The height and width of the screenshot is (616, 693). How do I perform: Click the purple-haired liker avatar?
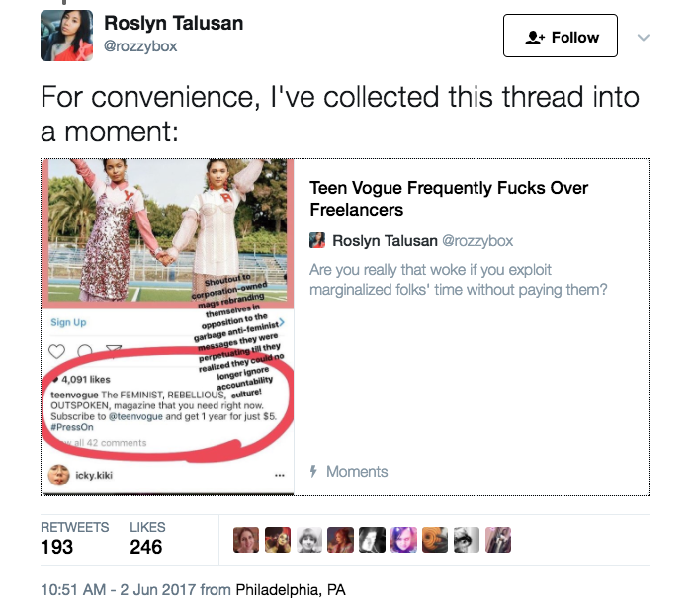(x=403, y=540)
